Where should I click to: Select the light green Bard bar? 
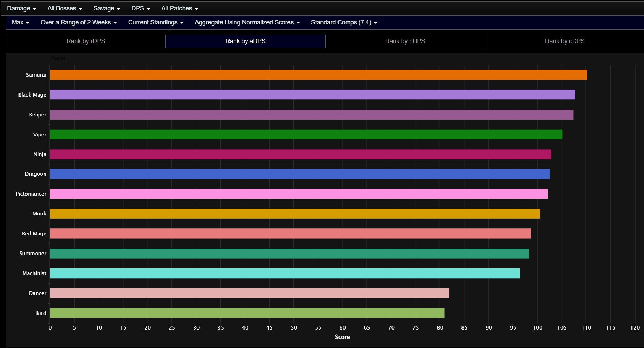(x=247, y=313)
